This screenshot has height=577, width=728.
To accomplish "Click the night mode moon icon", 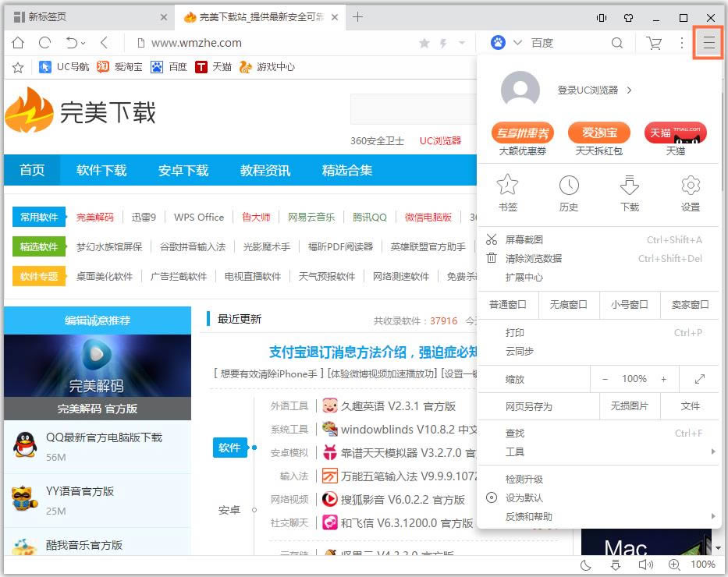I will (586, 565).
